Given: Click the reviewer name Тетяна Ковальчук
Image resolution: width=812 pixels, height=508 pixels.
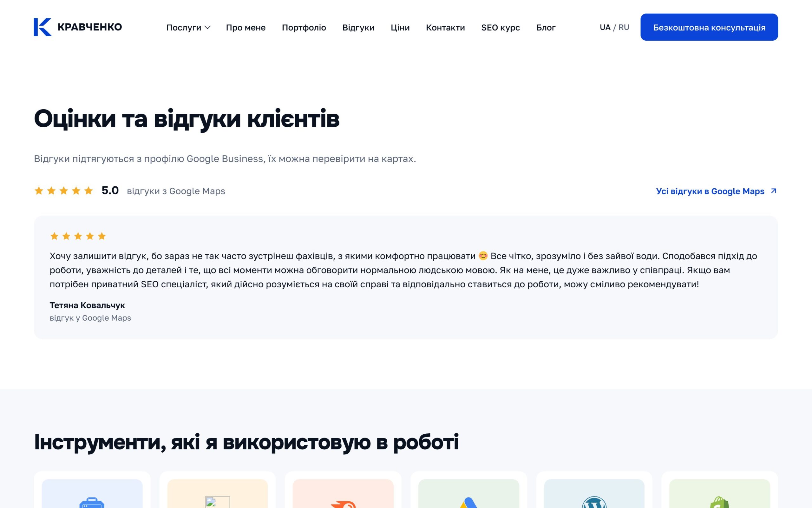Looking at the screenshot, I should click(87, 305).
